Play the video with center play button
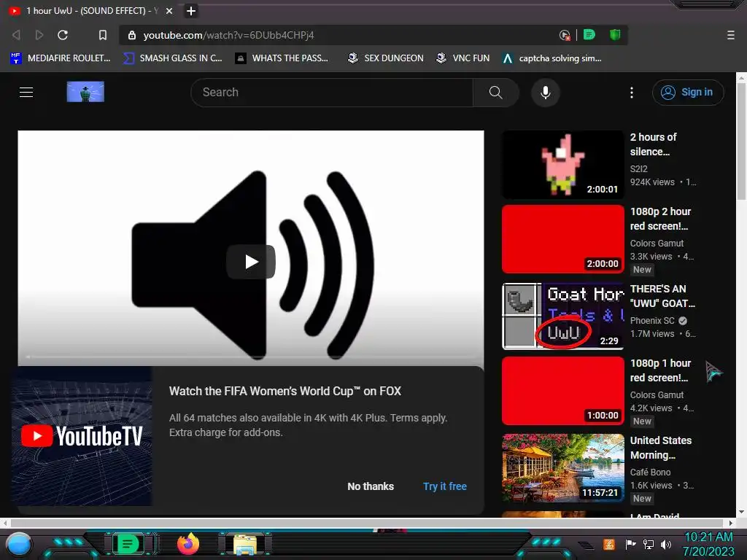Screen dimensions: 747x560 [251, 262]
